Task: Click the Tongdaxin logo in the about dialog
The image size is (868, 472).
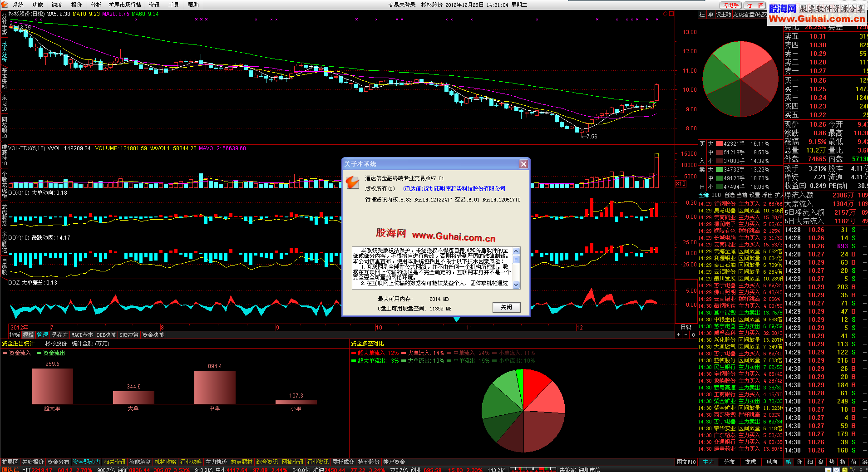Action: [x=353, y=182]
